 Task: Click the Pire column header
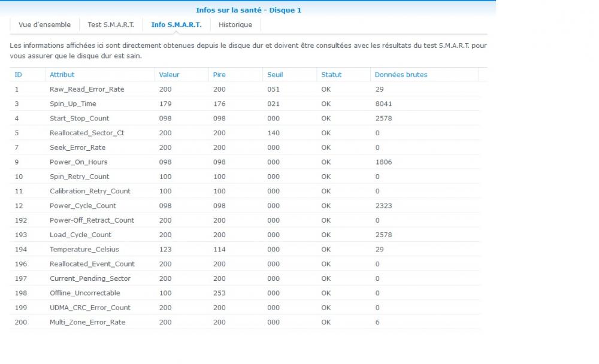tap(235, 74)
